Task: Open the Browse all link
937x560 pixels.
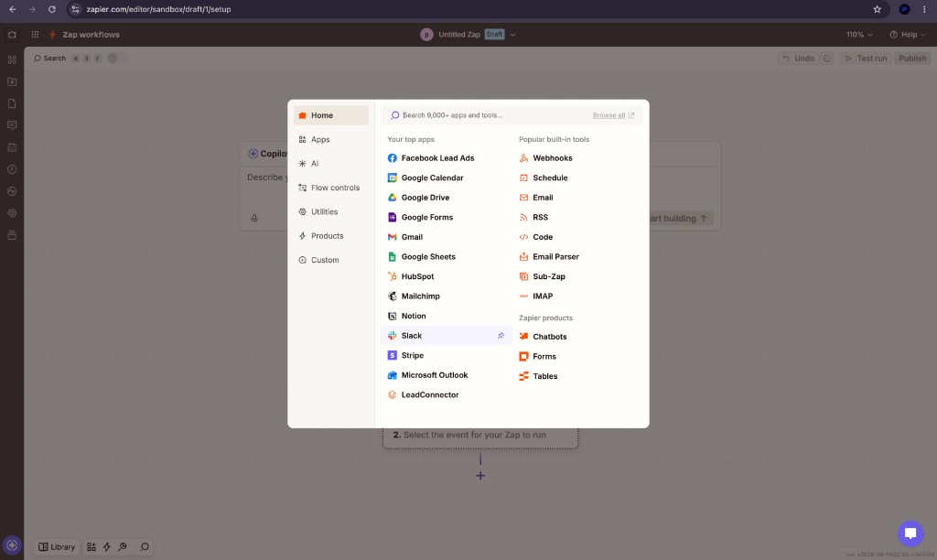Action: [x=614, y=115]
